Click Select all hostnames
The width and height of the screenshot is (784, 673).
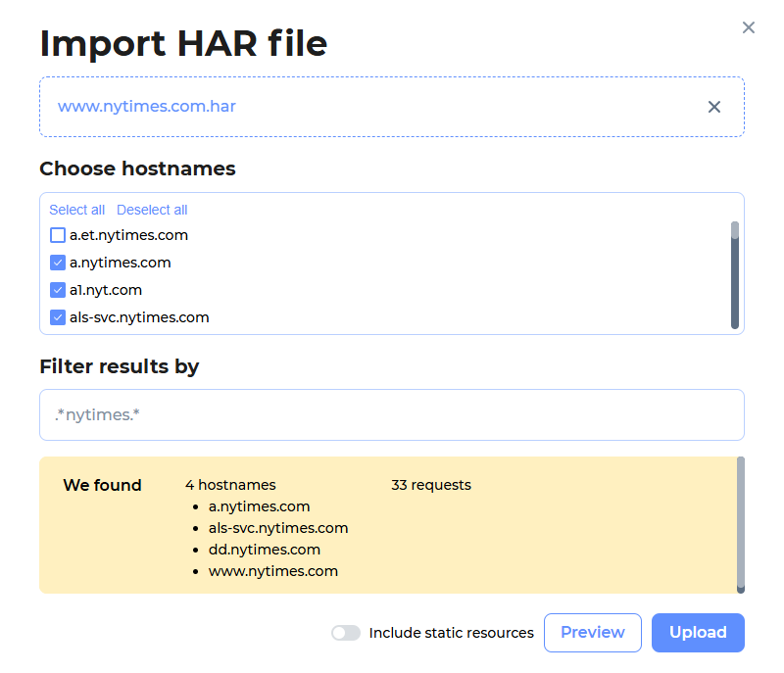click(76, 210)
